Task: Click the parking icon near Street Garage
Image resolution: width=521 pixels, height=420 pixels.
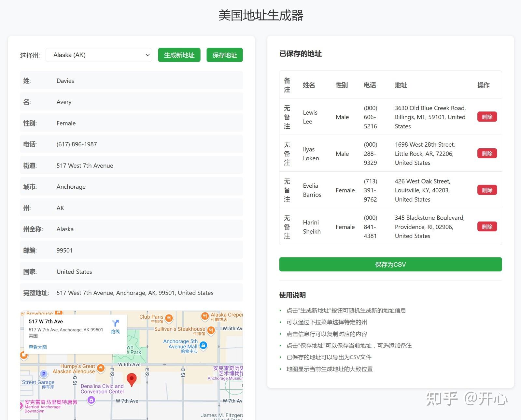Action: (44, 374)
